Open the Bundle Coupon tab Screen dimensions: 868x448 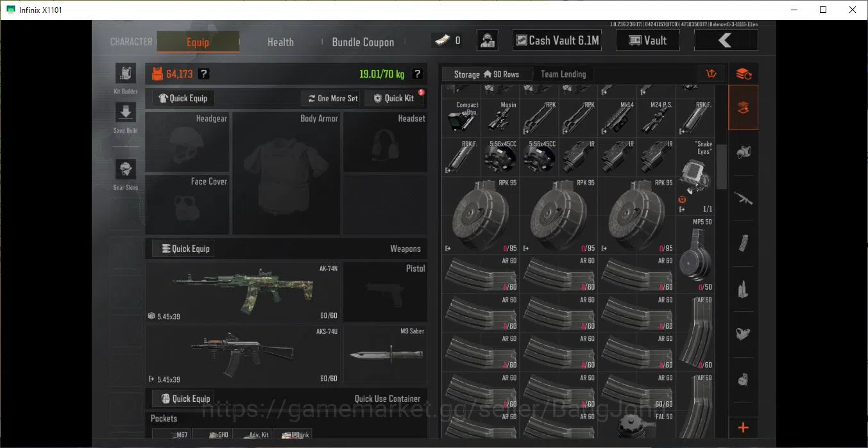(x=363, y=42)
